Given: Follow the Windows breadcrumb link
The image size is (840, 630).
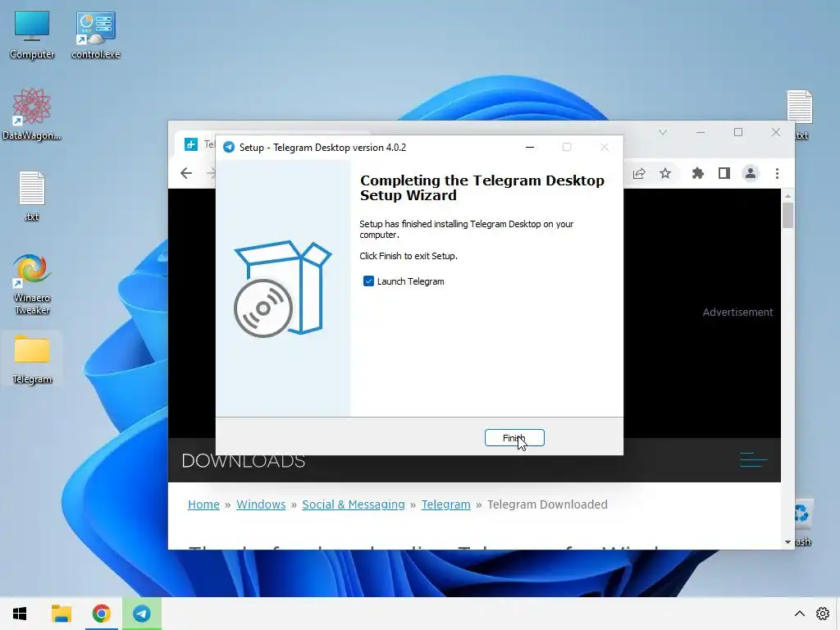Looking at the screenshot, I should [261, 504].
